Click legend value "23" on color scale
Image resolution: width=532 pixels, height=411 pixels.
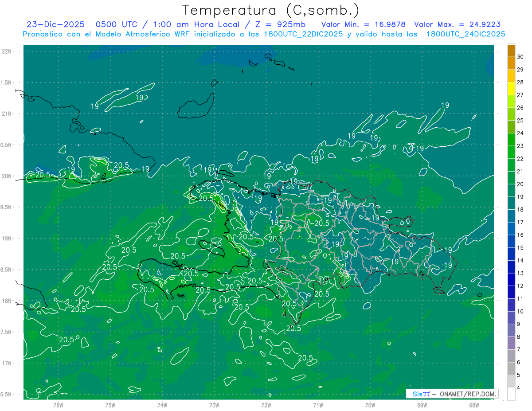coord(520,146)
